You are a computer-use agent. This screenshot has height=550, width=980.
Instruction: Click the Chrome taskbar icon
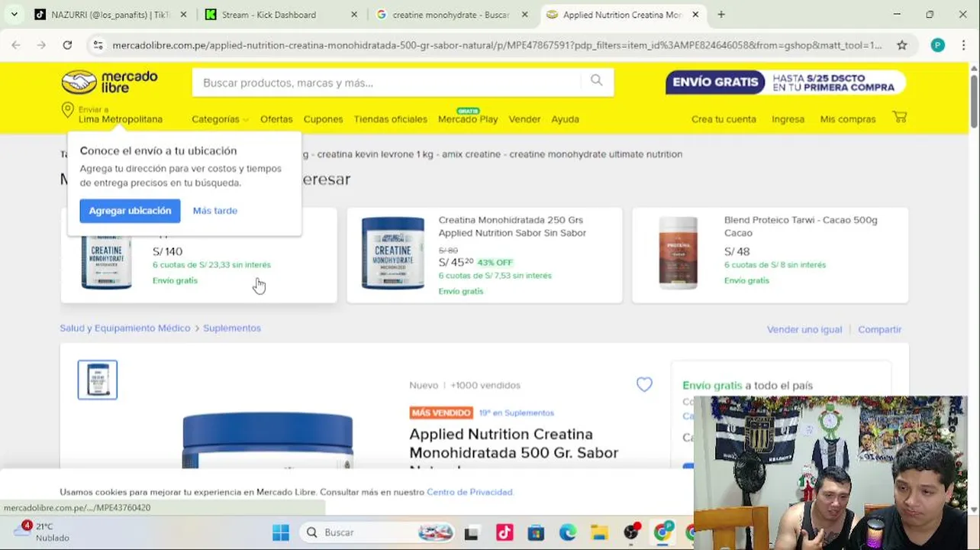(x=663, y=532)
